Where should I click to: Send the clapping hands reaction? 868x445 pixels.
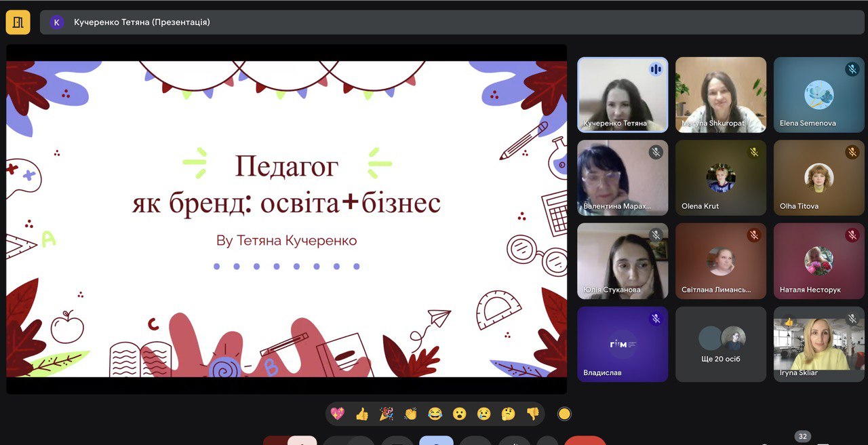pos(410,413)
